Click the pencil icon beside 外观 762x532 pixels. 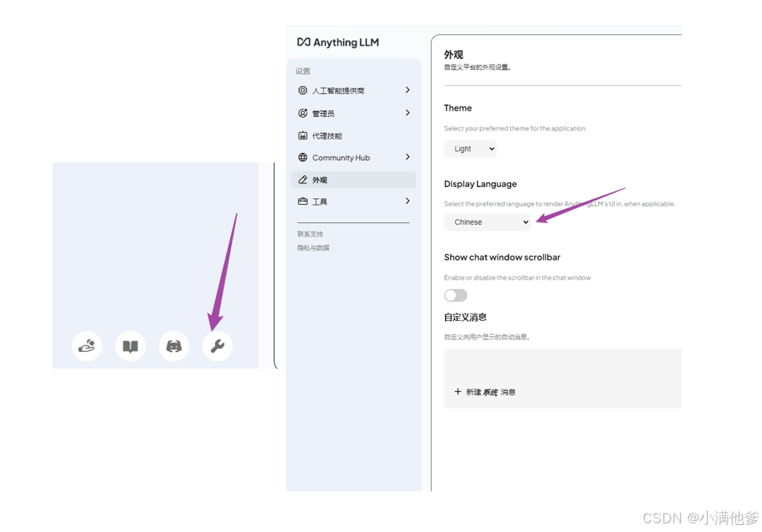(x=303, y=179)
